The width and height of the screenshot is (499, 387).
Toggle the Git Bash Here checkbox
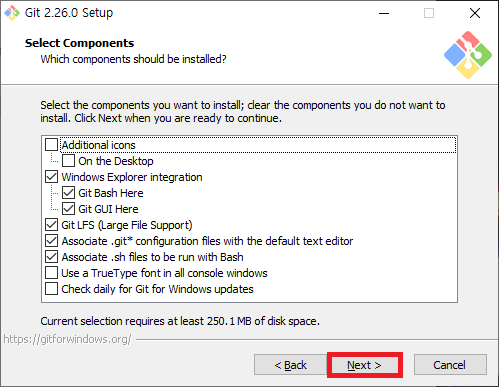coord(68,193)
